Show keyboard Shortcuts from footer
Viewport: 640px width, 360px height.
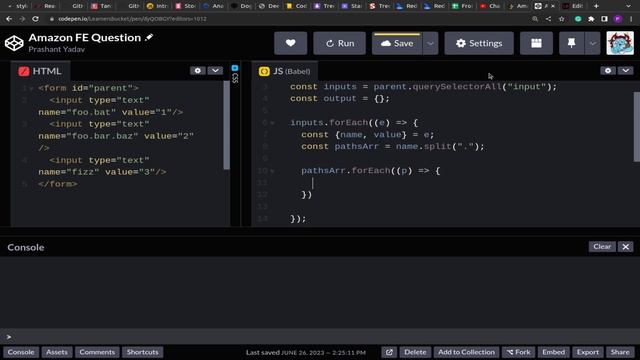pyautogui.click(x=142, y=352)
